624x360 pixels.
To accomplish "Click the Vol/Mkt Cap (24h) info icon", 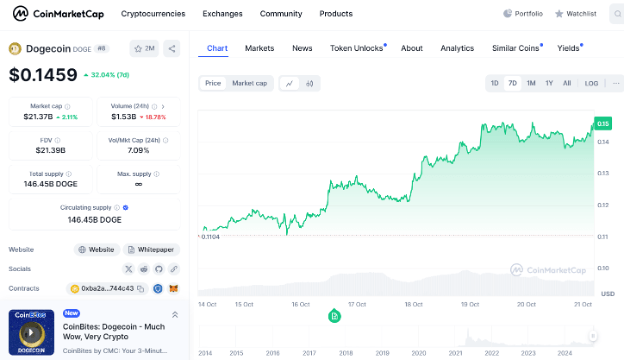I will pos(166,140).
